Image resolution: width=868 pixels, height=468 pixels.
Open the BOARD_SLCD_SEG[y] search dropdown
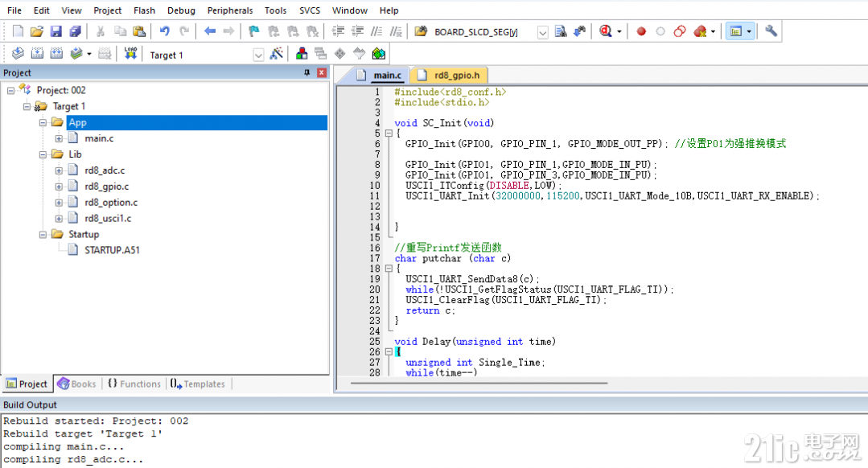click(542, 32)
